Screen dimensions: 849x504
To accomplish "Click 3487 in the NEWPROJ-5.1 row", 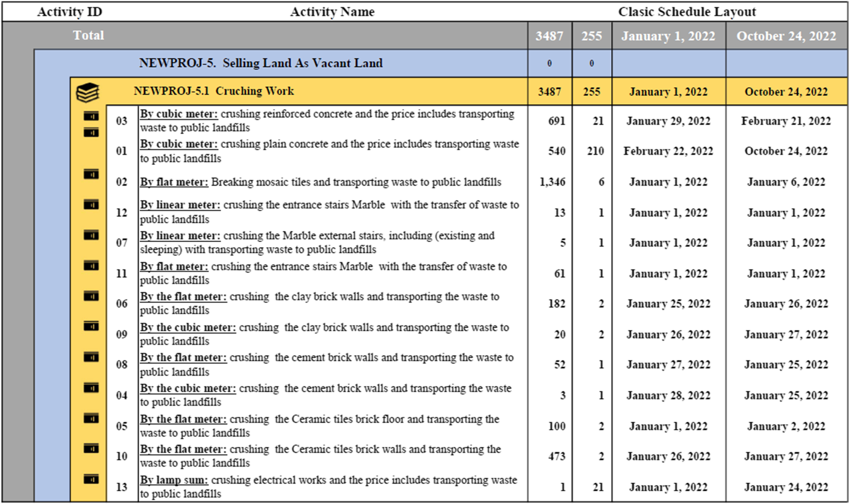I will [549, 92].
